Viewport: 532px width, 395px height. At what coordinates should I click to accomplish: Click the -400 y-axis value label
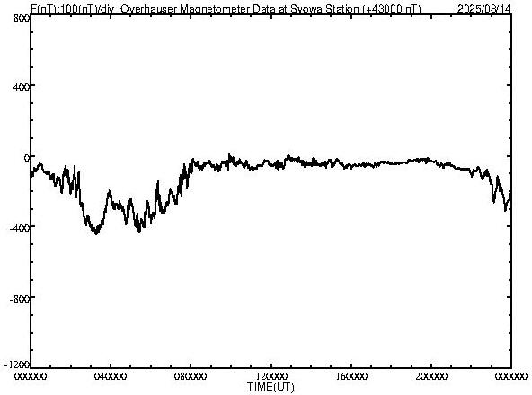[20, 227]
